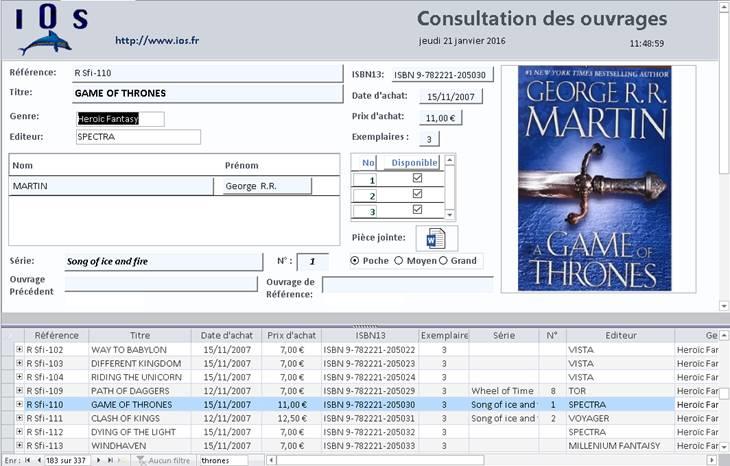Click the Editeur field SPECTRA
This screenshot has height=466, width=730.
138,137
